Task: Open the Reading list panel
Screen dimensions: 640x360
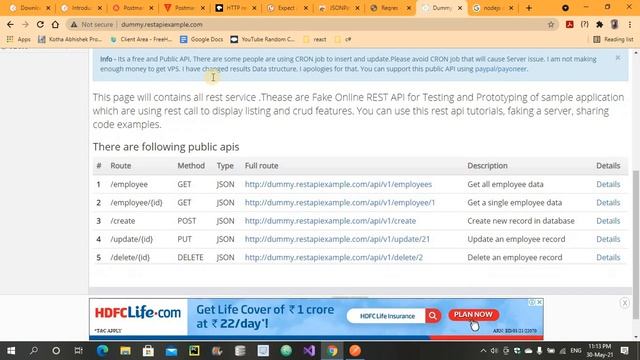Action: (613, 39)
